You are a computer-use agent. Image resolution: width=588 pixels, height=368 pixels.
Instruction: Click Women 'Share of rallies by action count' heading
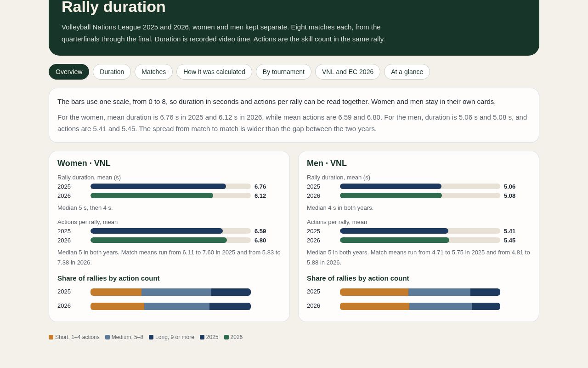(108, 278)
